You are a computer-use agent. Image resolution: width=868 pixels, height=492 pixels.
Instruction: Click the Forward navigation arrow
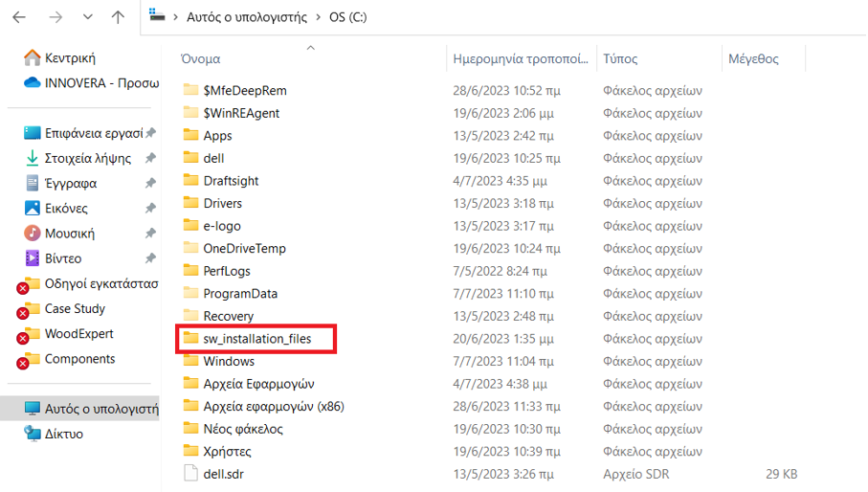(x=56, y=17)
